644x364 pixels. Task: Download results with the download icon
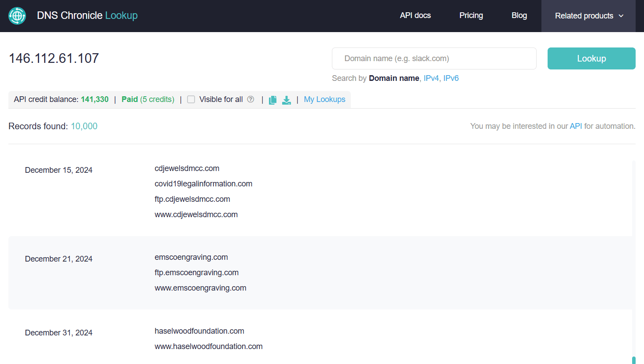[287, 100]
